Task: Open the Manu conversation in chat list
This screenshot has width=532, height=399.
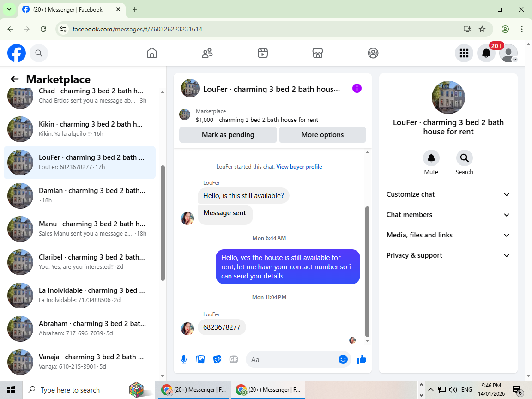Action: [79, 229]
